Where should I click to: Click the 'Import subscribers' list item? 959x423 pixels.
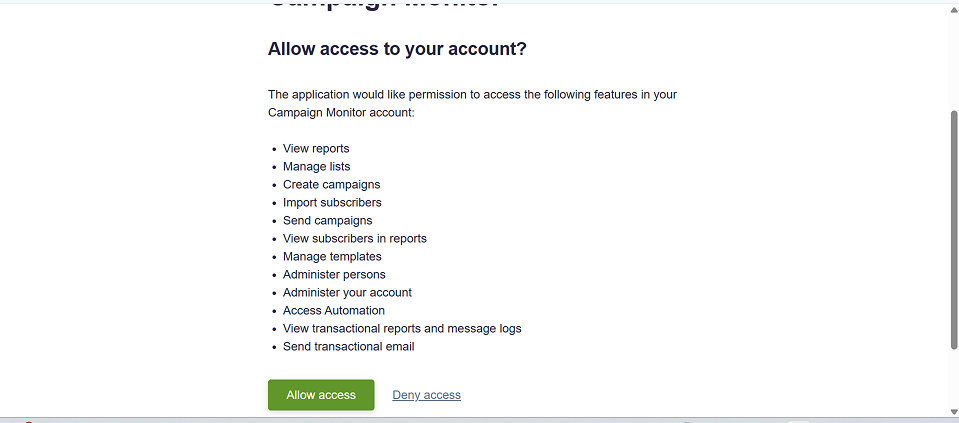coord(332,202)
